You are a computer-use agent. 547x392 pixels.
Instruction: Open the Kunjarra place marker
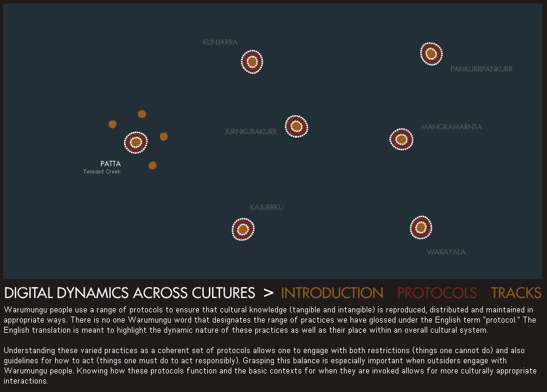click(x=252, y=62)
